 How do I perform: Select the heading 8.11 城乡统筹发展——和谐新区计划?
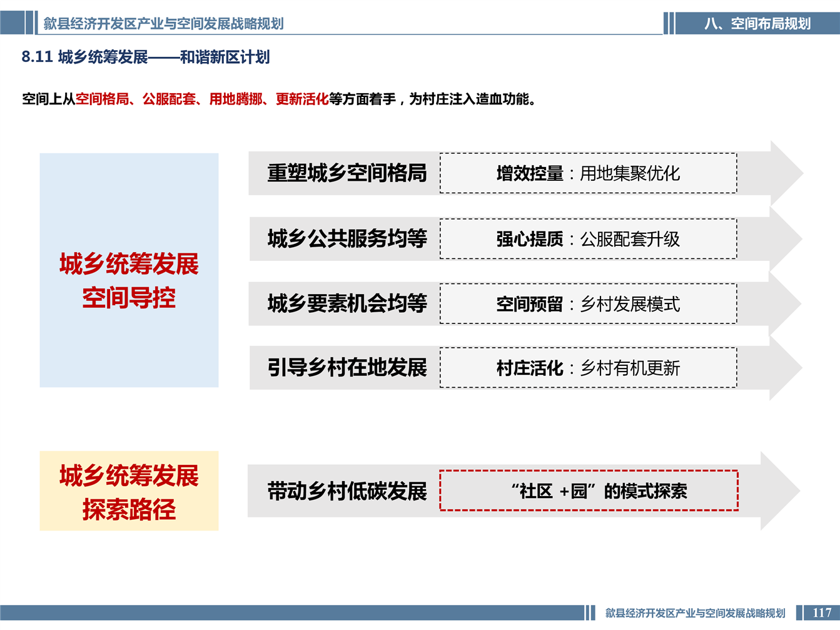pos(146,57)
